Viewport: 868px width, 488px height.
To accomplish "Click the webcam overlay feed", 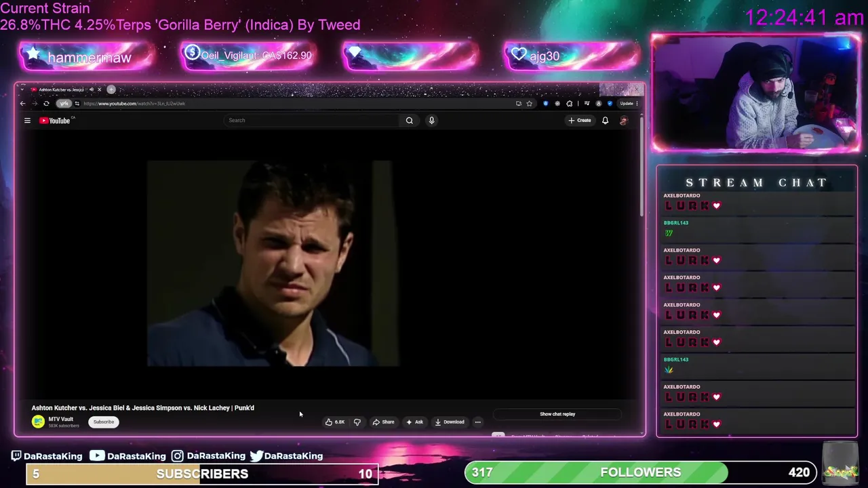I will click(756, 92).
